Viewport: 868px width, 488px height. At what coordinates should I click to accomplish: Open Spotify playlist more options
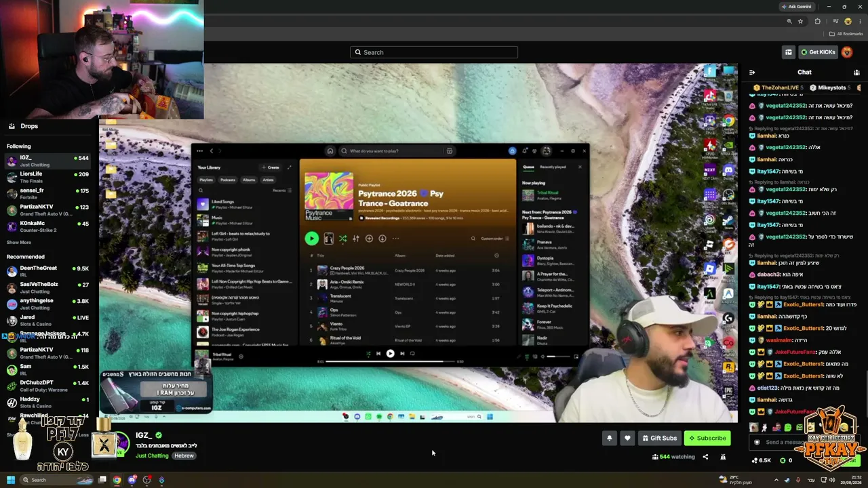[x=395, y=239]
